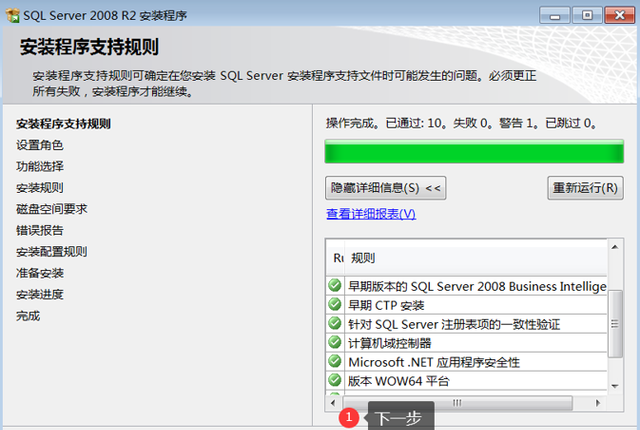Click the Ru column header

tap(336, 258)
